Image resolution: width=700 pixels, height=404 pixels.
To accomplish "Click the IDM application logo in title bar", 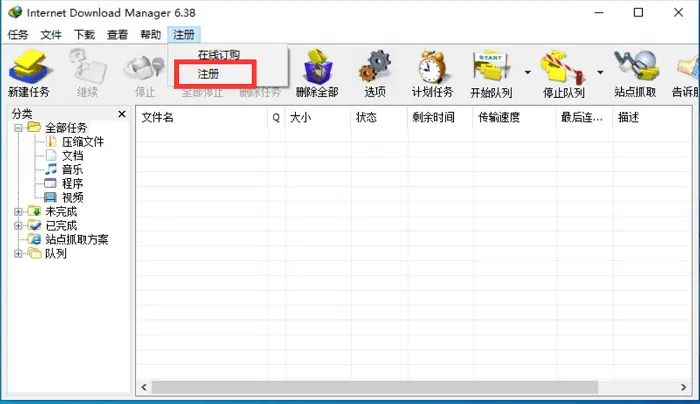I will pos(15,12).
